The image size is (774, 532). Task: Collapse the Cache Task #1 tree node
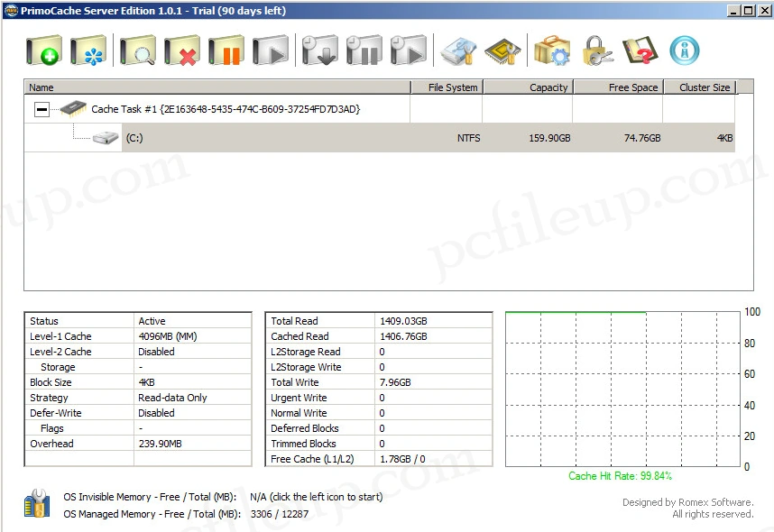[41, 109]
